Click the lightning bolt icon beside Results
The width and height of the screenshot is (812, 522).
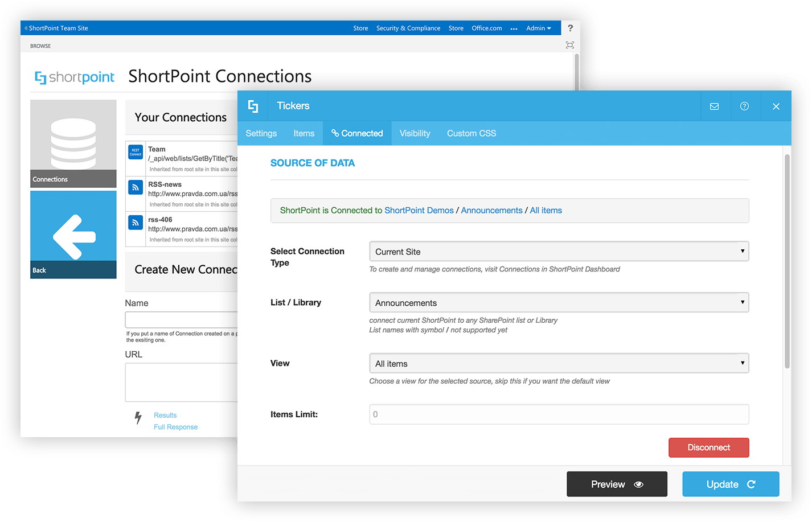pos(138,418)
